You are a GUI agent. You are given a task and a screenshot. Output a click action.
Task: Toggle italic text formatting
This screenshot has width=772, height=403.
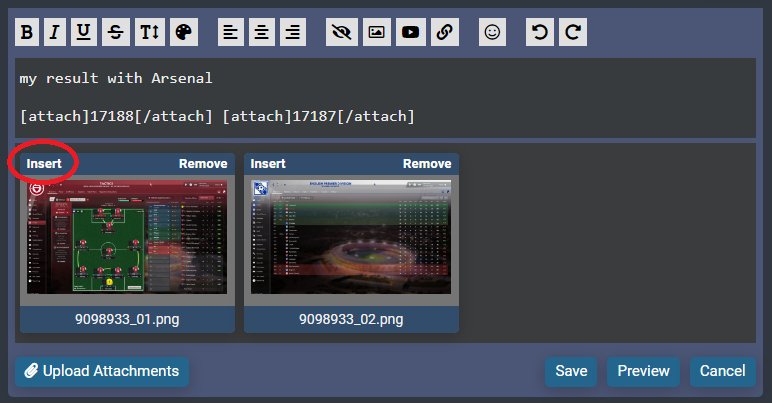[x=55, y=32]
